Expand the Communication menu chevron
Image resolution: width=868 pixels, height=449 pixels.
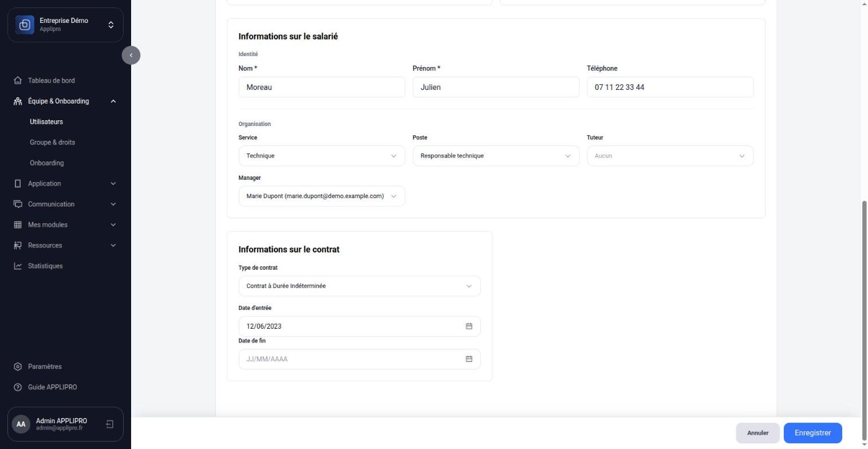pos(113,204)
